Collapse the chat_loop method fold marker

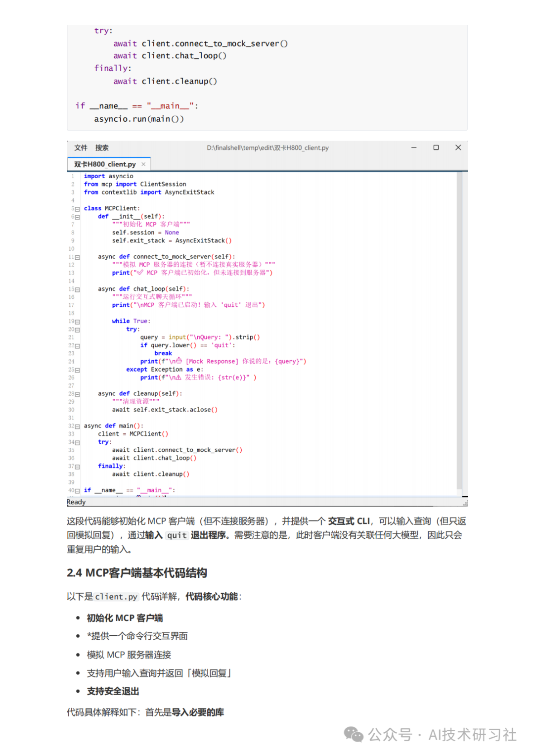click(x=78, y=289)
